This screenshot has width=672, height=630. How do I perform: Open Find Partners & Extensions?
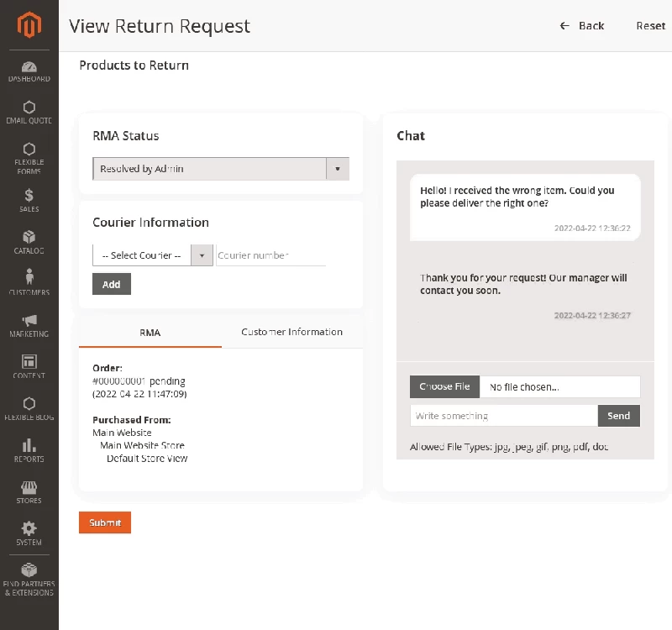click(29, 580)
